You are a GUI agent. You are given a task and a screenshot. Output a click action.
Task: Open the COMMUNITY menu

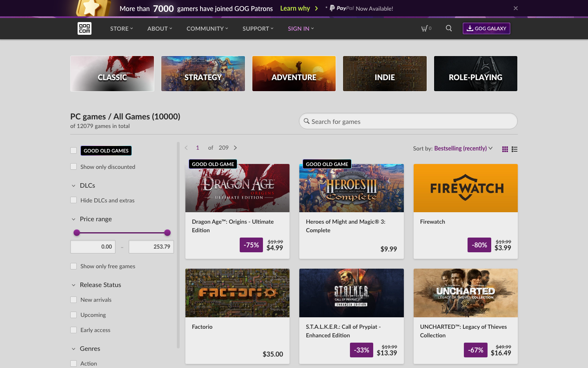click(x=207, y=29)
